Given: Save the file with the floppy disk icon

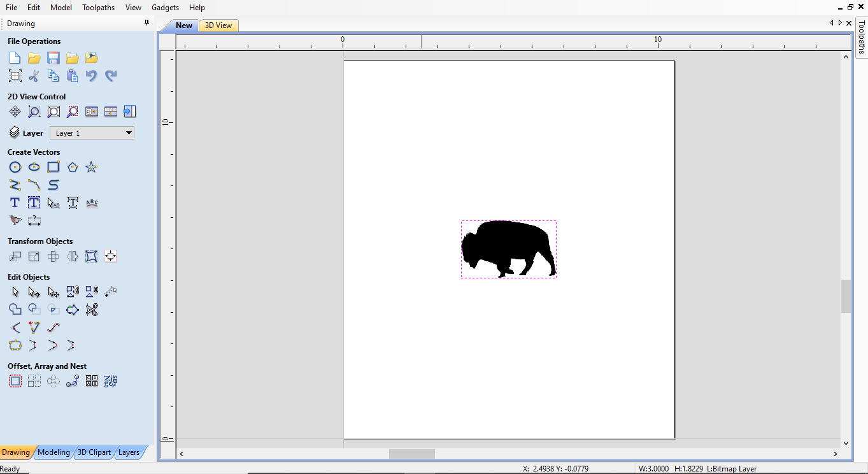Looking at the screenshot, I should click(x=53, y=58).
